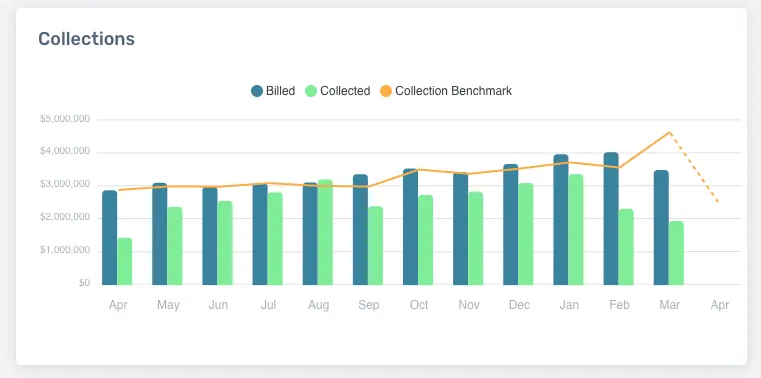
Task: Toggle the Billed legend item
Action: [273, 91]
